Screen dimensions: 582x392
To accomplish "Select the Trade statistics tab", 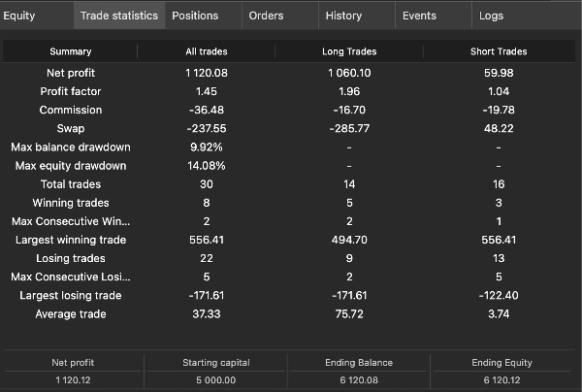I will (x=118, y=16).
